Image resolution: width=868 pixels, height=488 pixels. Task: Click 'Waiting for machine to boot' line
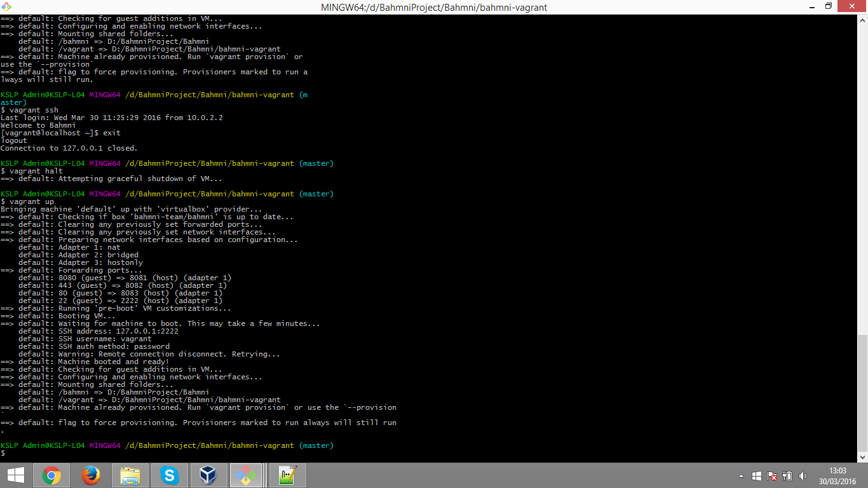pos(160,323)
